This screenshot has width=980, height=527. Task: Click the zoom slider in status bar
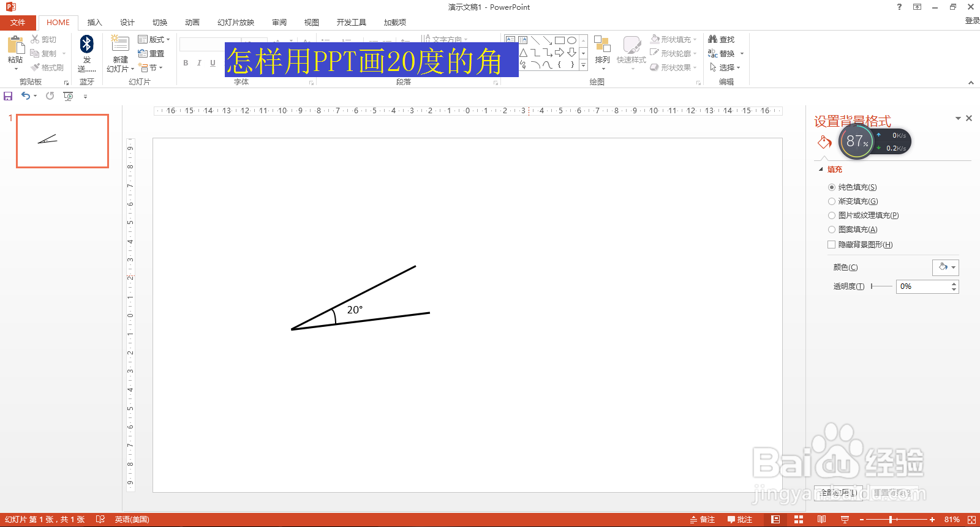coord(896,520)
